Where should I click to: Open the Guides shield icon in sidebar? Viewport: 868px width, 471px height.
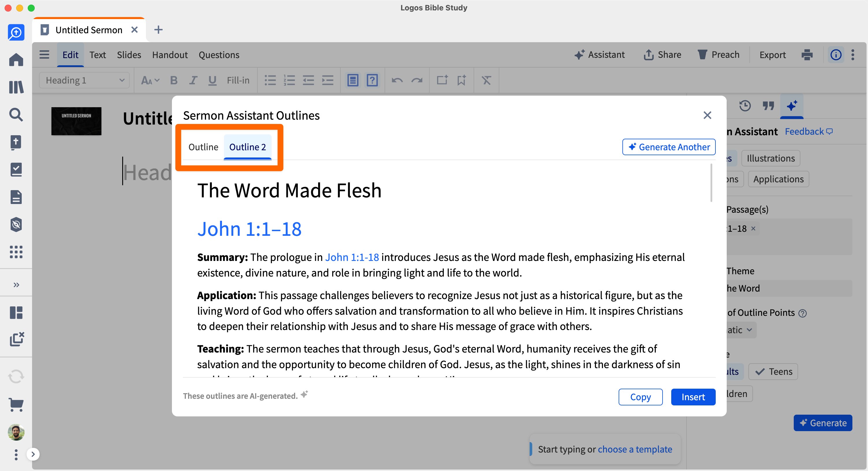pos(16,225)
